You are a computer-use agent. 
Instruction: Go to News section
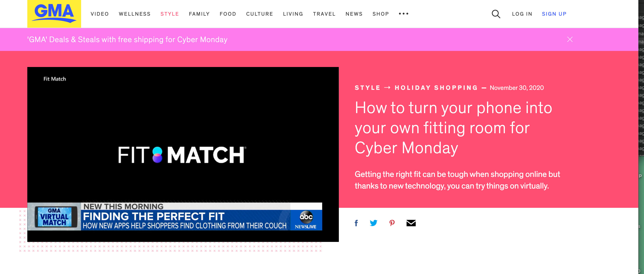354,14
